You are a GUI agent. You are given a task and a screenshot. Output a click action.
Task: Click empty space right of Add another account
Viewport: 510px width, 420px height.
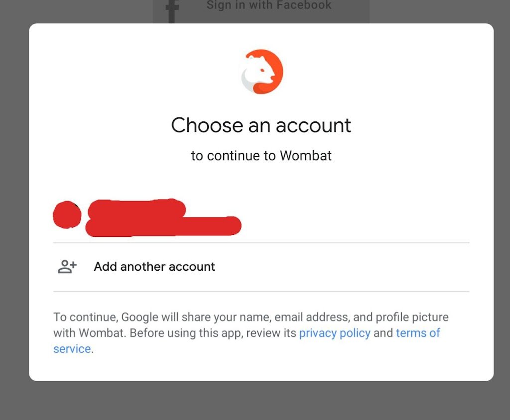pyautogui.click(x=342, y=267)
